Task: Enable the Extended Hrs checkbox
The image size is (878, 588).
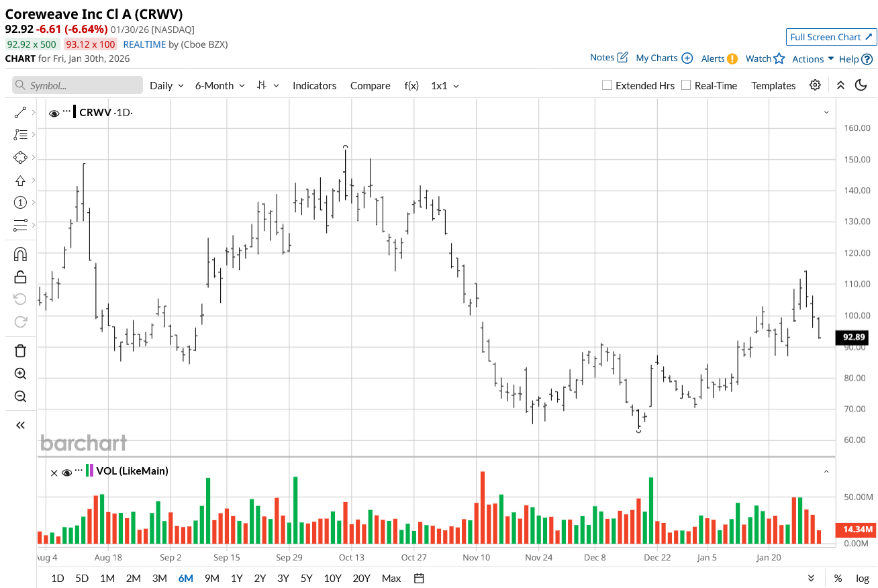Action: pyautogui.click(x=607, y=85)
